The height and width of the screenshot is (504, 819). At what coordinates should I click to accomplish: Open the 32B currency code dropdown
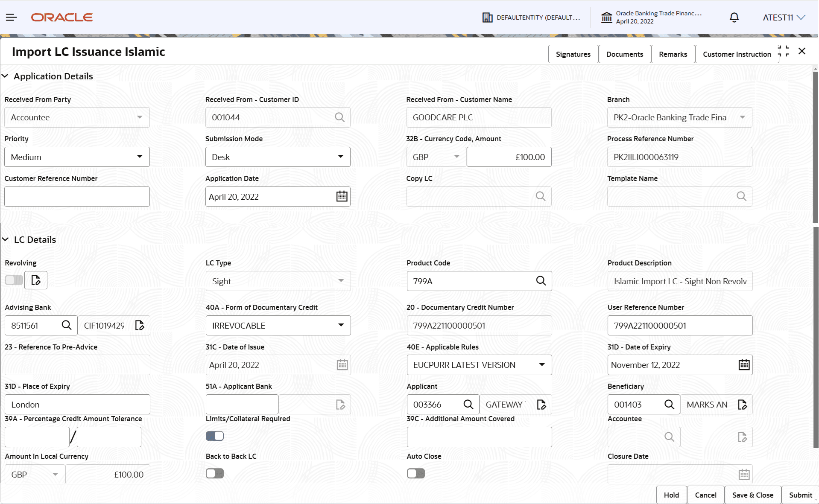[x=436, y=157]
